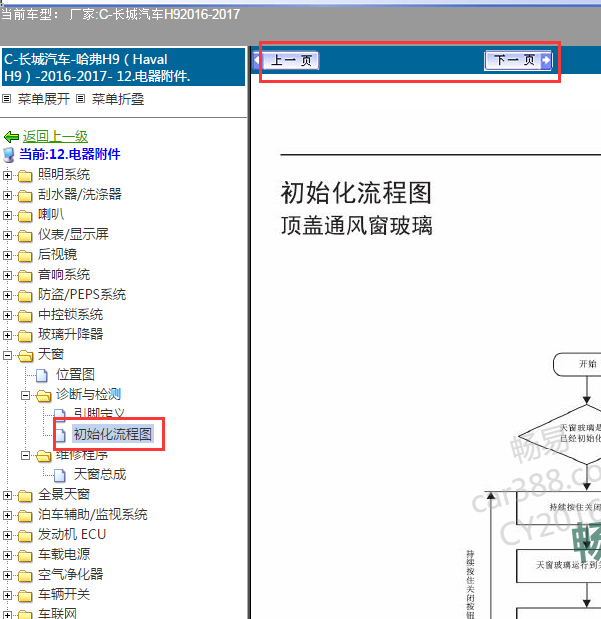Click the icon beside 菜单展开
The width and height of the screenshot is (601, 619).
pyautogui.click(x=7, y=98)
